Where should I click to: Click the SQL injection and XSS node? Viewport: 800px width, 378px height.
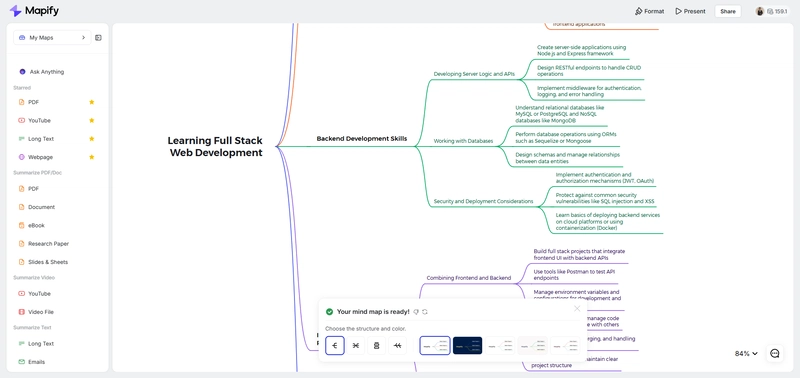tap(605, 198)
